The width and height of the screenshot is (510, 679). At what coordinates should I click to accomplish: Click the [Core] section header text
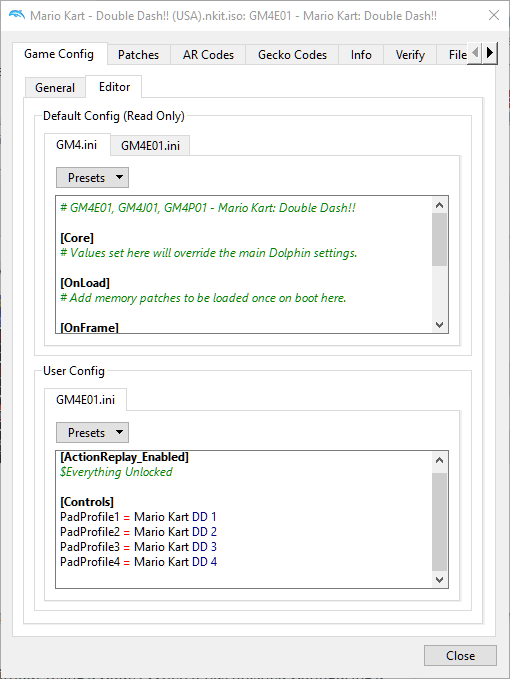click(x=77, y=238)
